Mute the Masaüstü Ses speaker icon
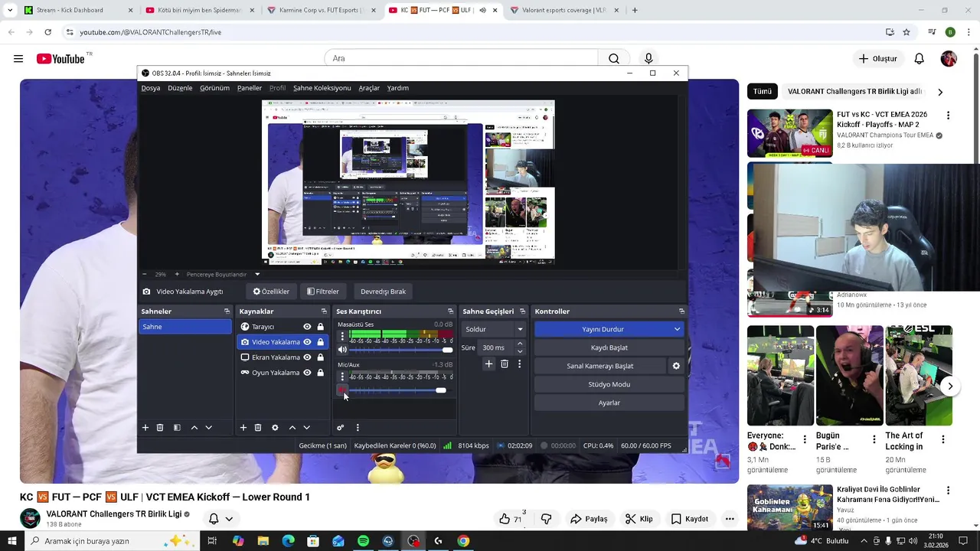This screenshot has width=980, height=551. [342, 350]
